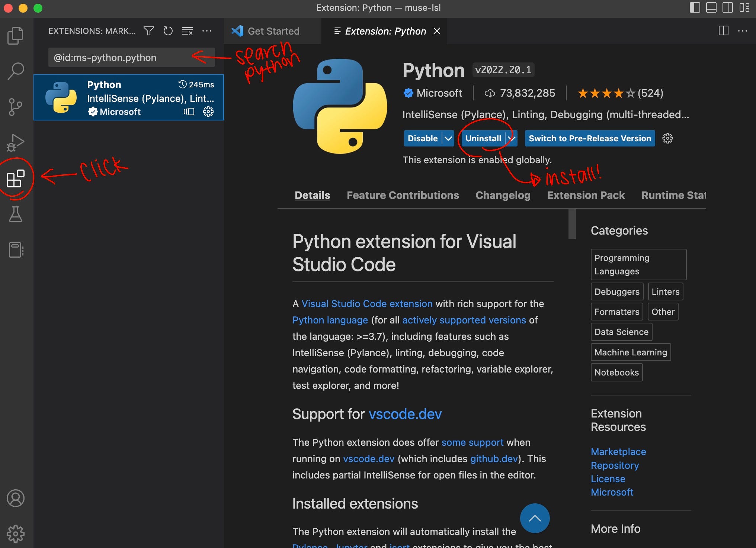Filter extensions with funnel icon

[149, 31]
